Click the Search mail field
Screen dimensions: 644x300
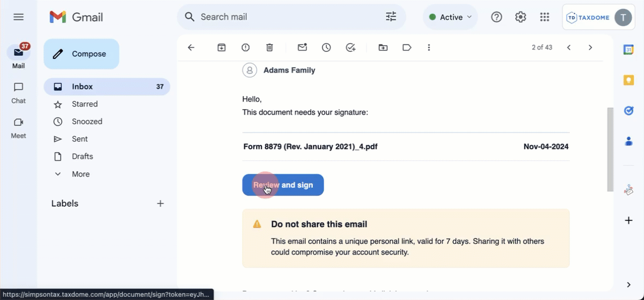284,17
